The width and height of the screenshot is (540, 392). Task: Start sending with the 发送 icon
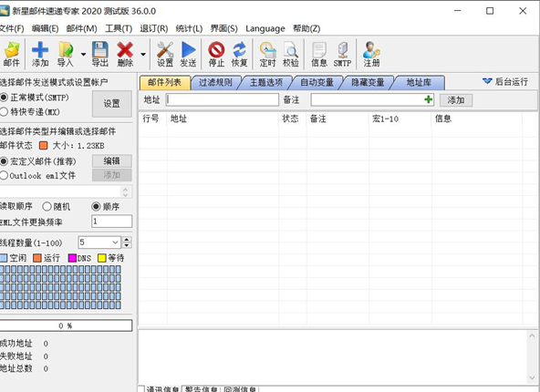tap(188, 54)
